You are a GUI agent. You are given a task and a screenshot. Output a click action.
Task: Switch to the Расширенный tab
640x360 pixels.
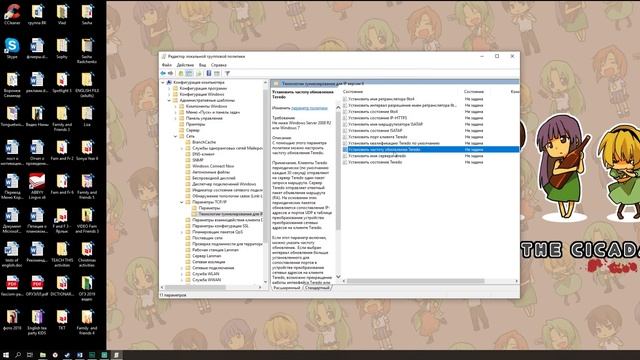point(286,288)
